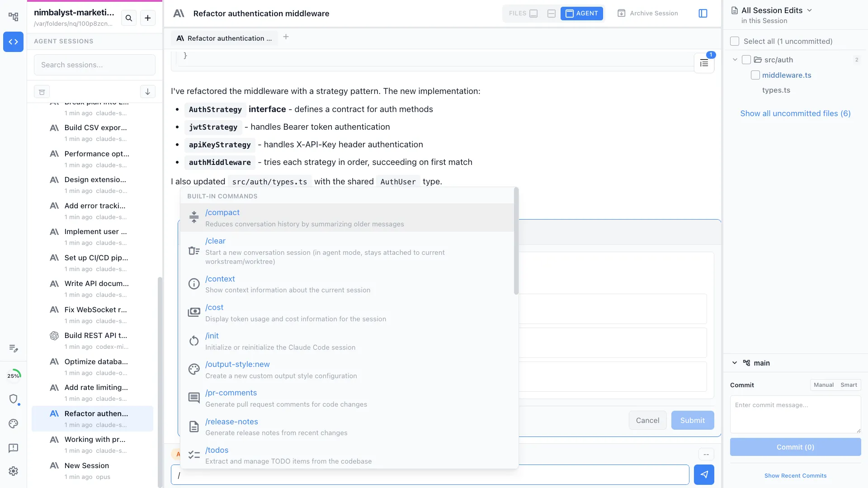Check the Select all uncommitted checkbox
Screen dimensions: 868x488
tap(735, 42)
